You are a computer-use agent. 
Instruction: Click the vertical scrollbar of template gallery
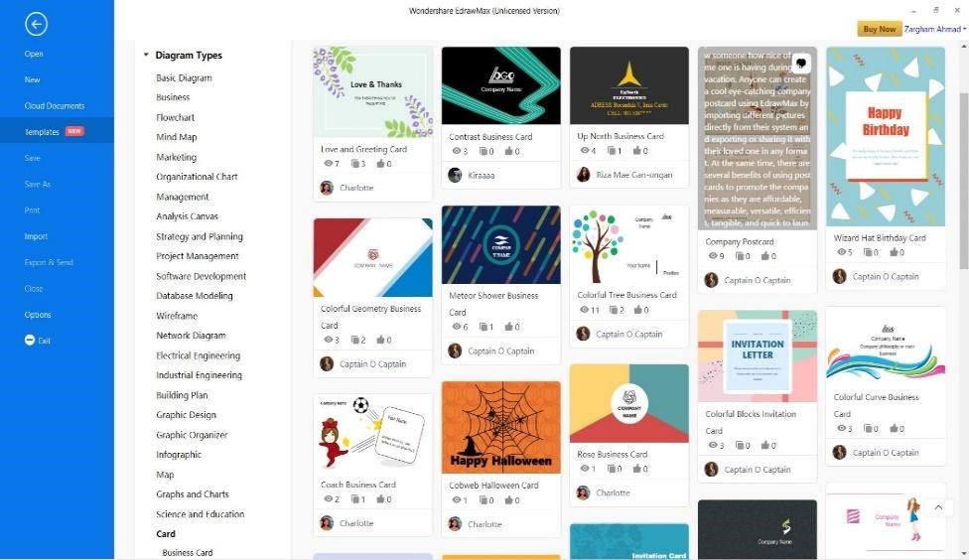coord(963,181)
